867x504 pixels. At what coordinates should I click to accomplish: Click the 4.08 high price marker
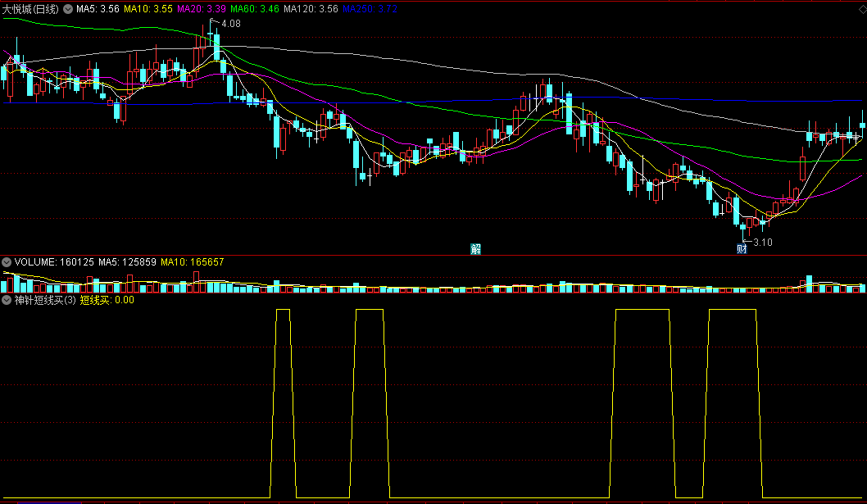230,24
